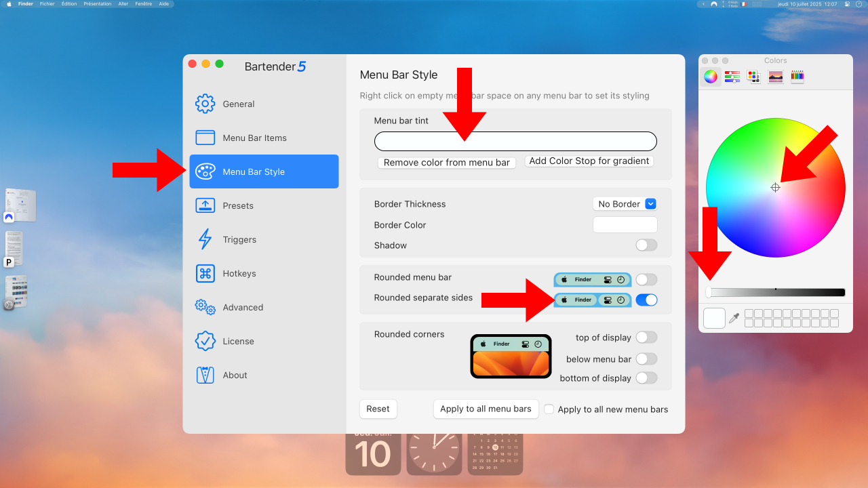Open About tuxedo section
This screenshot has height=488, width=868.
pos(264,375)
